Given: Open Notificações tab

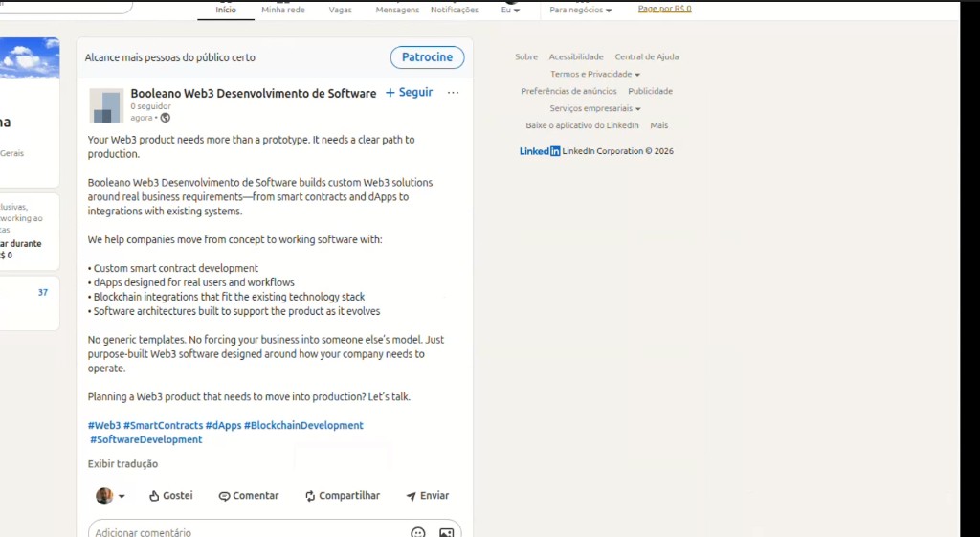Looking at the screenshot, I should (x=455, y=10).
